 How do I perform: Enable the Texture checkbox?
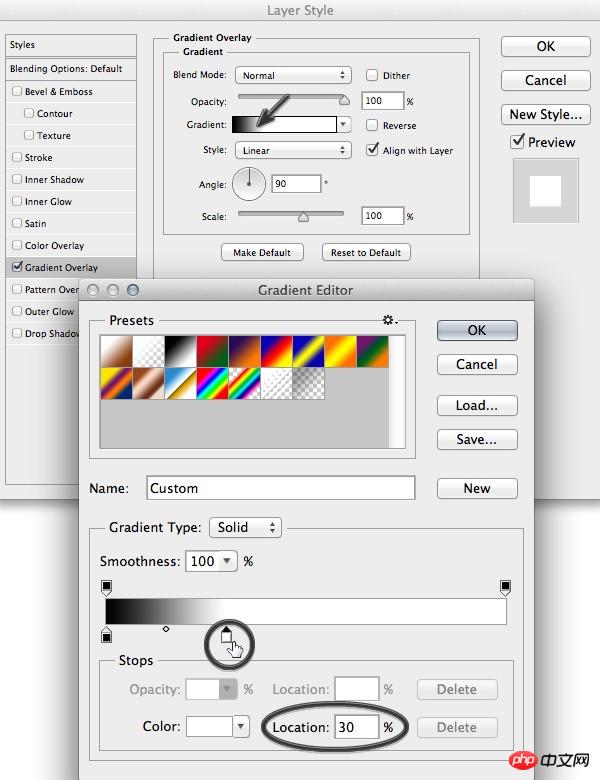click(x=29, y=135)
